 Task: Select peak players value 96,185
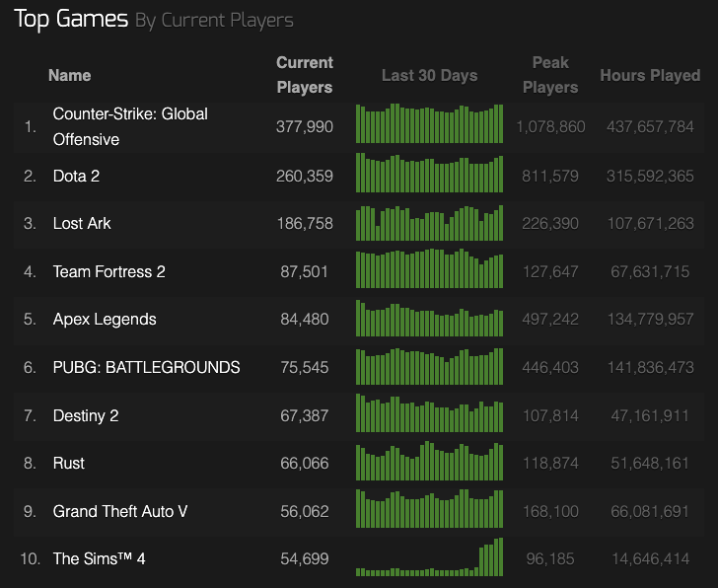[550, 558]
